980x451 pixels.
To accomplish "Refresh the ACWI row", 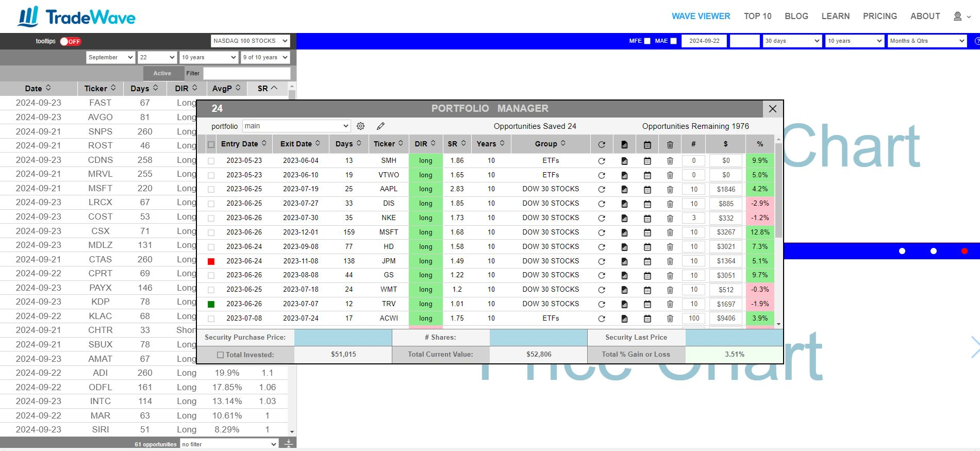I will [x=602, y=319].
